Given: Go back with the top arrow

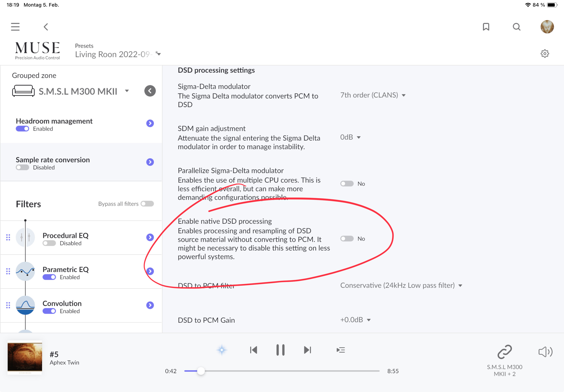Looking at the screenshot, I should coord(46,27).
